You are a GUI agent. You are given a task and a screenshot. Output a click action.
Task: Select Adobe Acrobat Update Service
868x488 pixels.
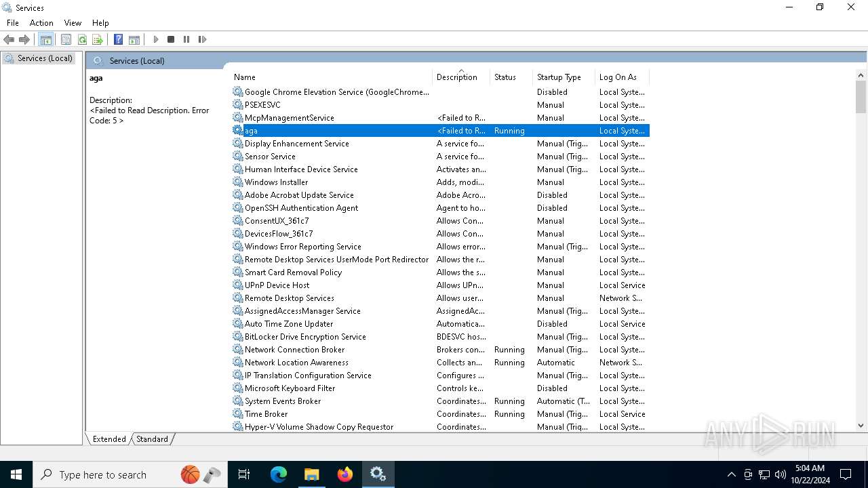coord(440,195)
